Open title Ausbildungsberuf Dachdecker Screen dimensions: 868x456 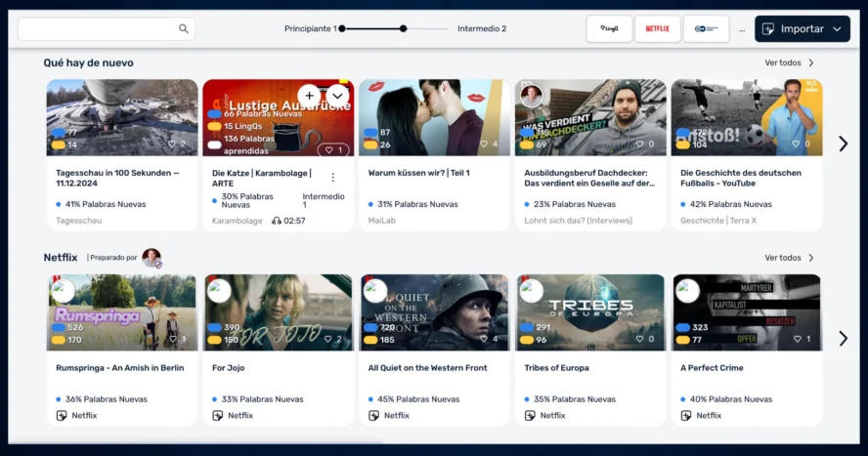pyautogui.click(x=589, y=178)
